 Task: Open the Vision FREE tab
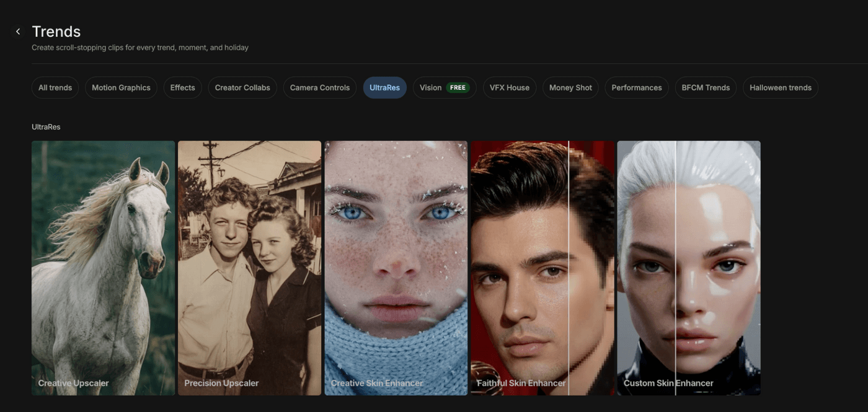444,87
